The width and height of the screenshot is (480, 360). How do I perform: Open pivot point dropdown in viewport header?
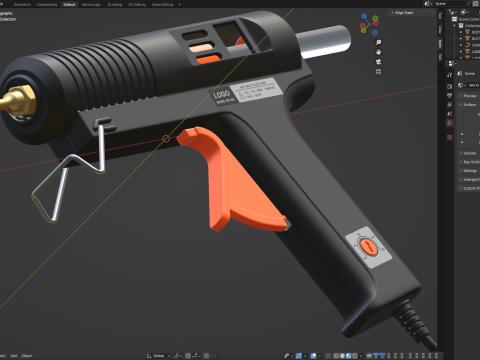coord(179,356)
